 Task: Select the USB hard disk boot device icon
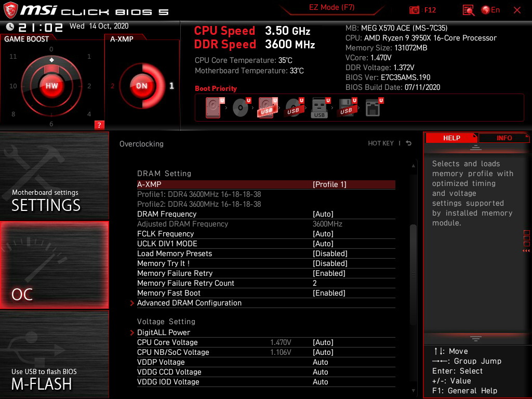point(268,108)
